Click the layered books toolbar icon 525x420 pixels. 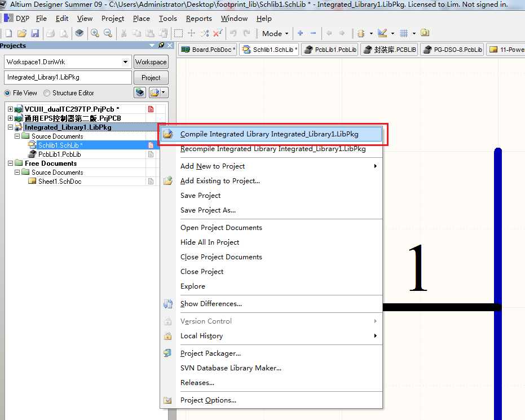(x=80, y=33)
